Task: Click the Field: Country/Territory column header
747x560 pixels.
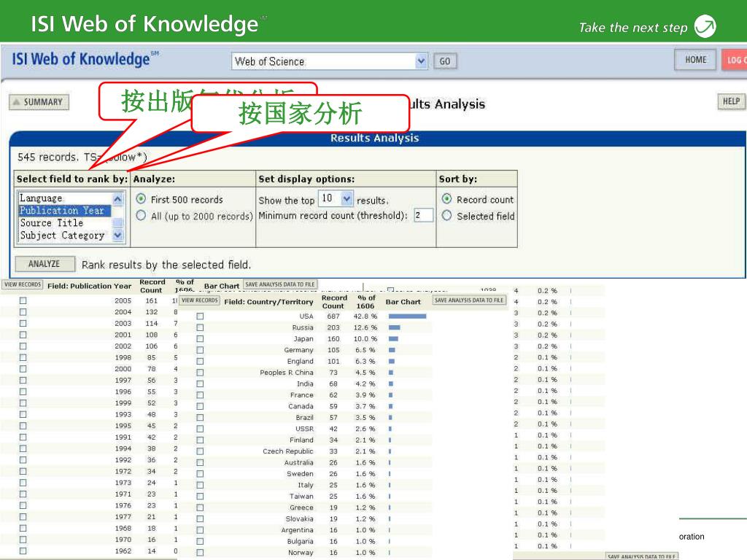Action: click(268, 301)
